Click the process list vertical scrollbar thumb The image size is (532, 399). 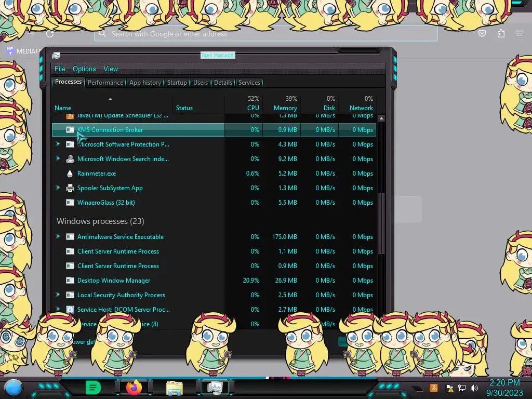coord(381,223)
